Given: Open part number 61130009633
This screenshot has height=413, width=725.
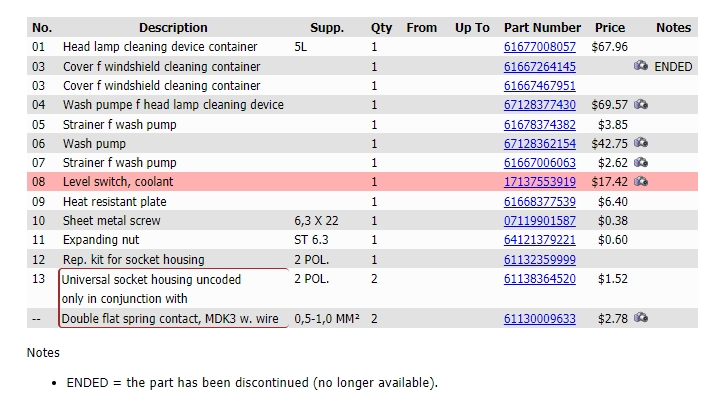Looking at the screenshot, I should coord(540,319).
